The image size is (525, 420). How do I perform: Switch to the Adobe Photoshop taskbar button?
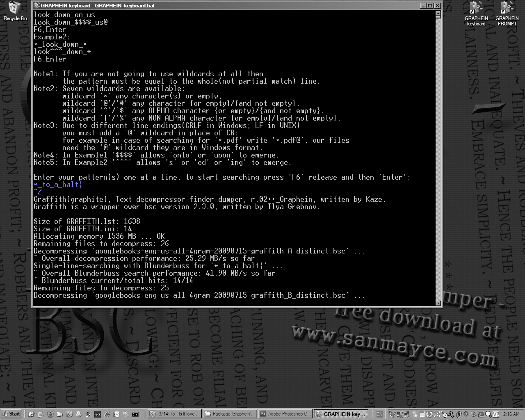click(285, 414)
